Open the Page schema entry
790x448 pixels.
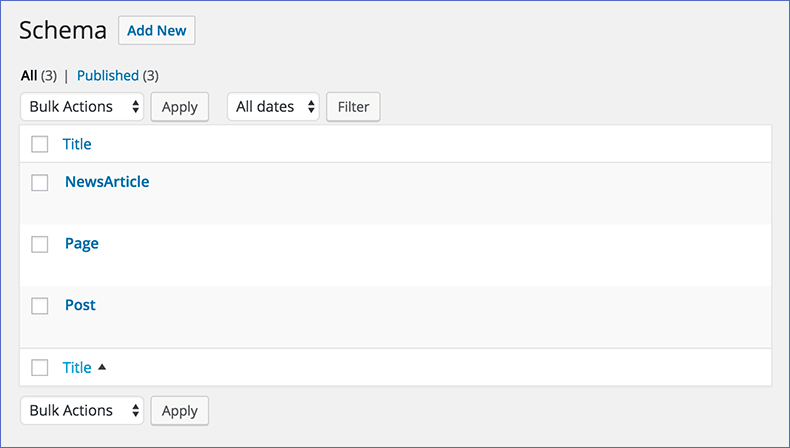[82, 244]
